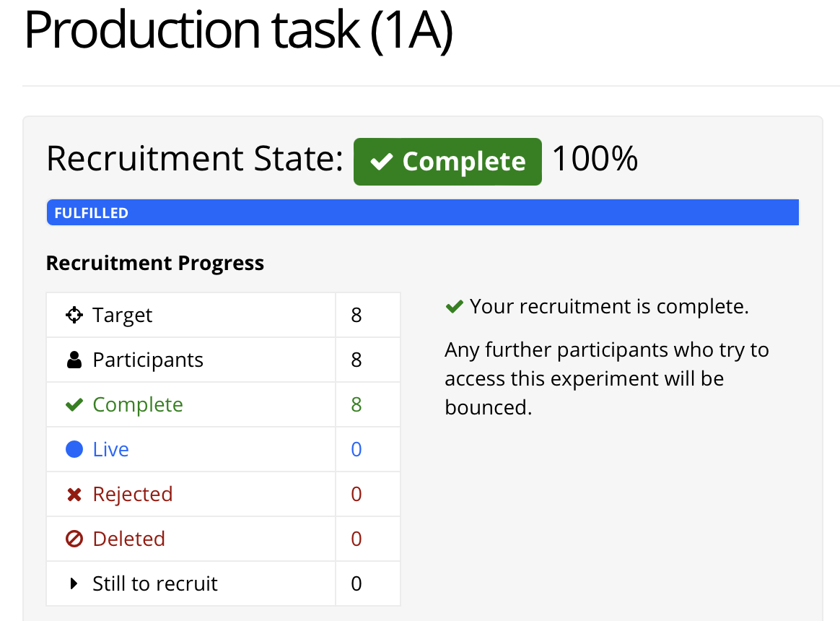Image resolution: width=840 pixels, height=621 pixels.
Task: Click the blue FULFILLED progress bar
Action: click(x=423, y=212)
